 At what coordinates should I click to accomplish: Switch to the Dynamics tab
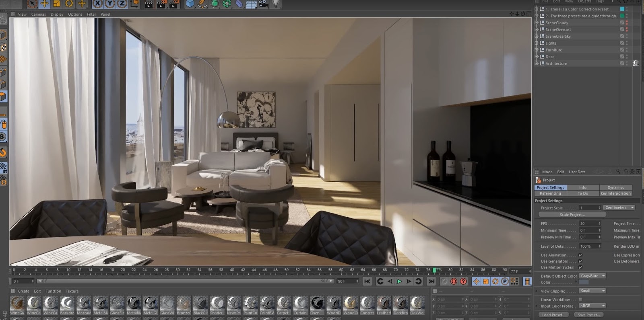(x=615, y=188)
